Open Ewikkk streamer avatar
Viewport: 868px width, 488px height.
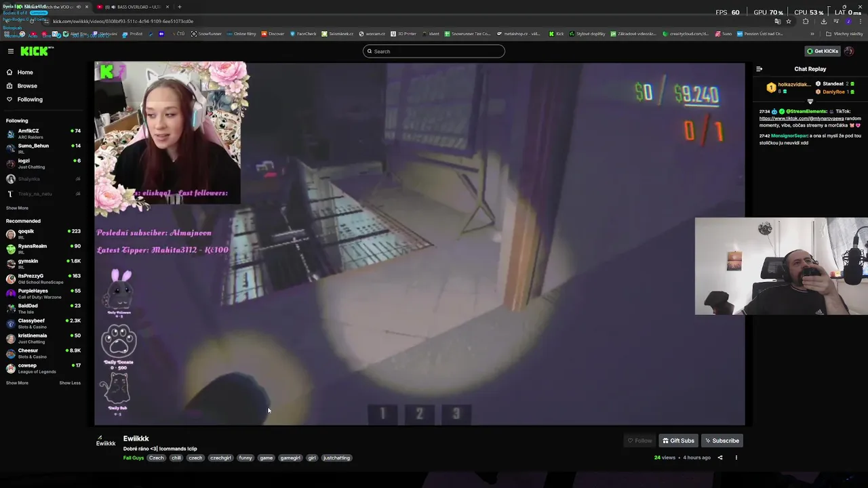click(105, 441)
